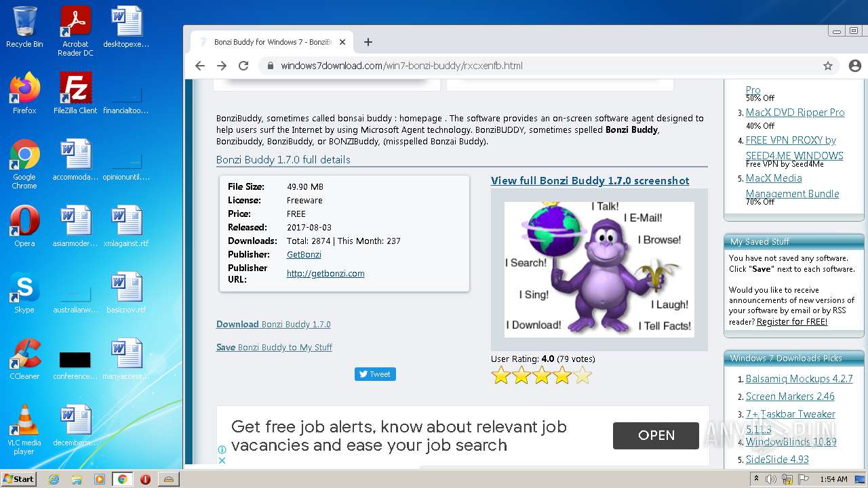
Task: Launch Opera from the desktop
Action: (x=24, y=226)
